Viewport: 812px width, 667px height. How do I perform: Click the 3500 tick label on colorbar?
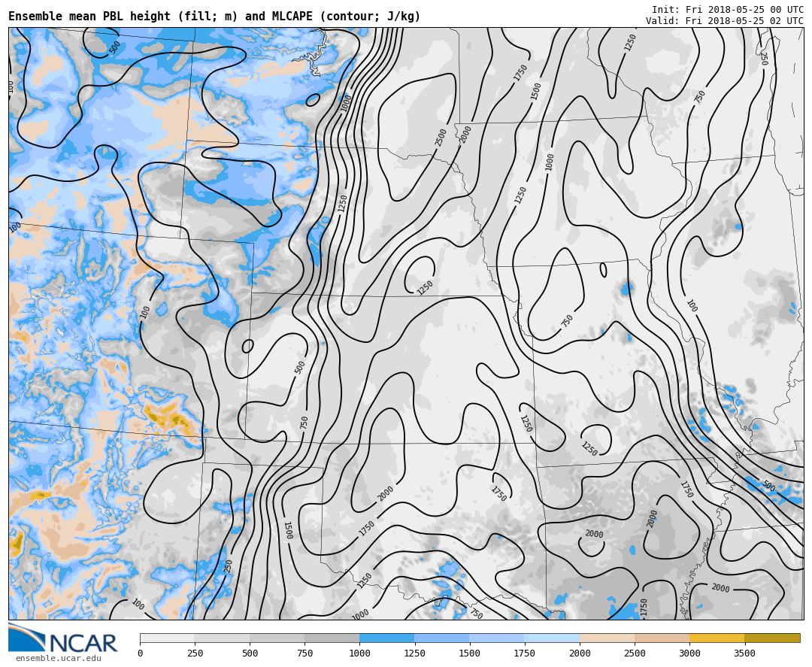pos(744,653)
